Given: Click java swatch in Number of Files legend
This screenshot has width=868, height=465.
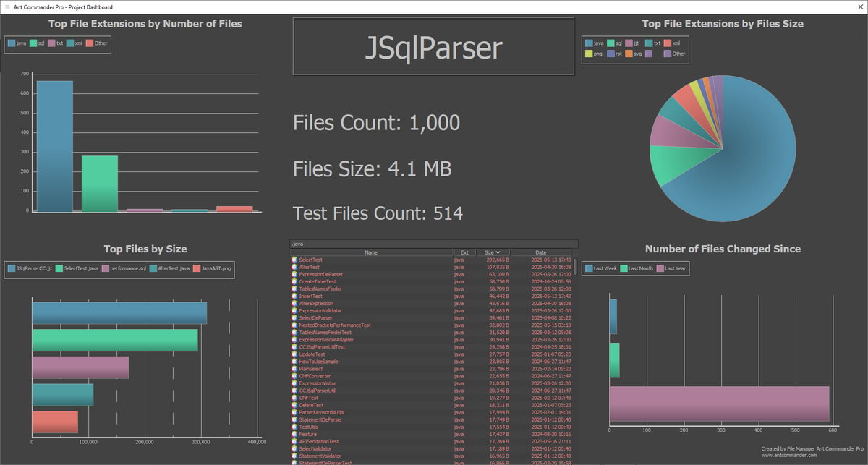Looking at the screenshot, I should click(12, 43).
